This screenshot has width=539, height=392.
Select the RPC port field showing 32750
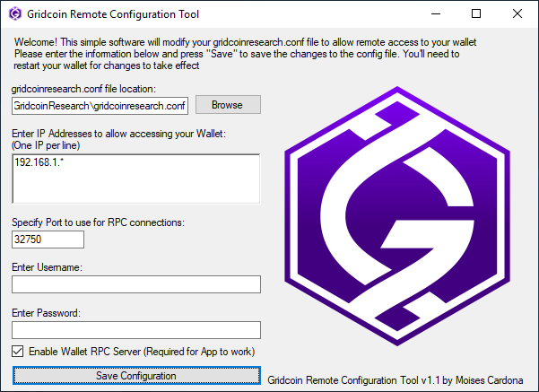click(48, 240)
